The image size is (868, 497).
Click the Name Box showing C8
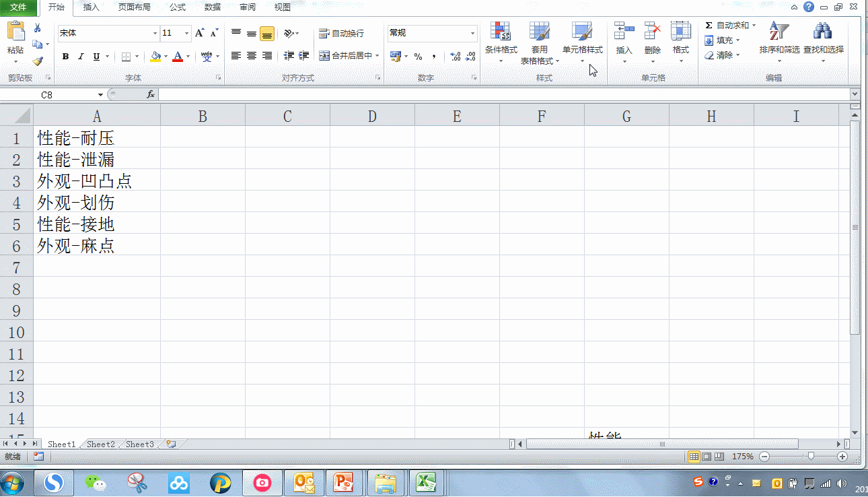(47, 95)
